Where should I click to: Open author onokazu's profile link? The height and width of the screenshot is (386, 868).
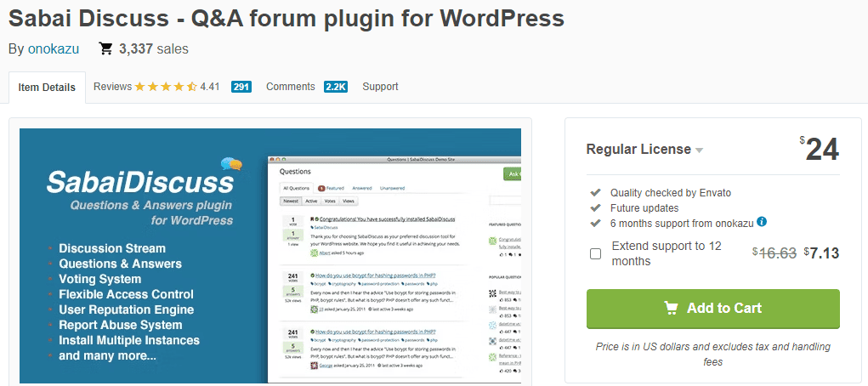coord(54,49)
